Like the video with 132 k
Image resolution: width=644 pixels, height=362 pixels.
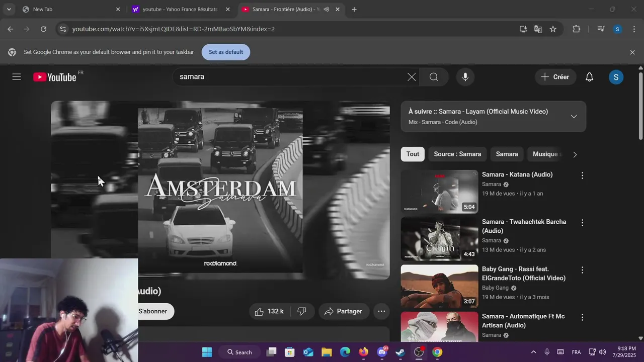pyautogui.click(x=269, y=311)
